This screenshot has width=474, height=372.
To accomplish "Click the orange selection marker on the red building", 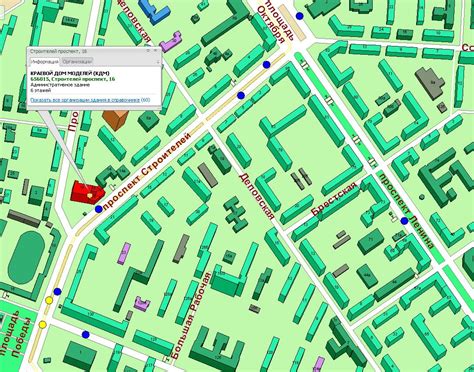I will (x=89, y=195).
